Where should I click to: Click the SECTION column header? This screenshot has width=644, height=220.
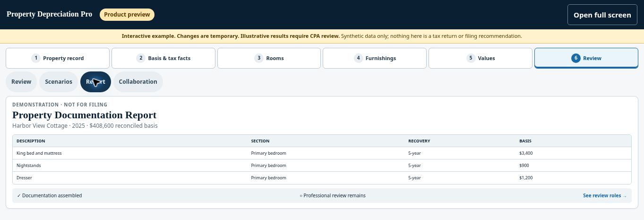coord(260,141)
